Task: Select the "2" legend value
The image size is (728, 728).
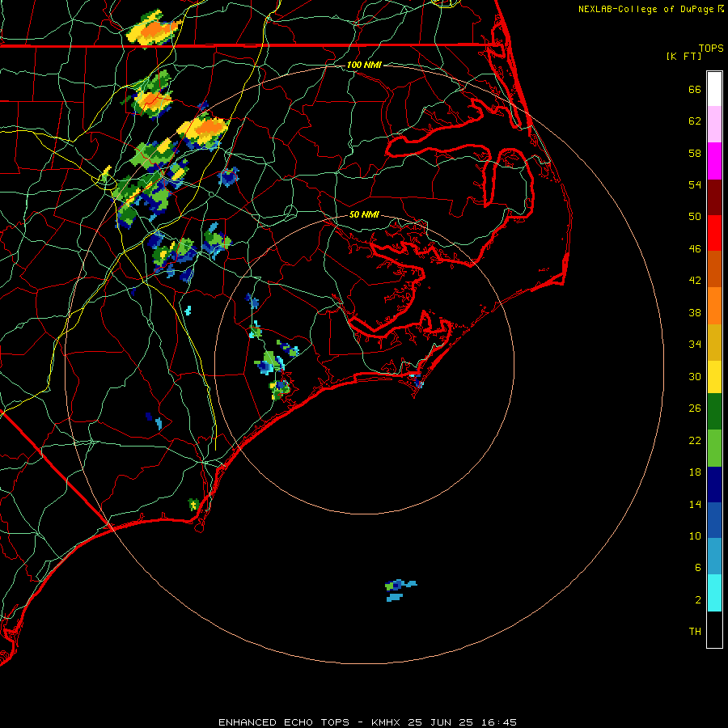Action: click(x=698, y=600)
